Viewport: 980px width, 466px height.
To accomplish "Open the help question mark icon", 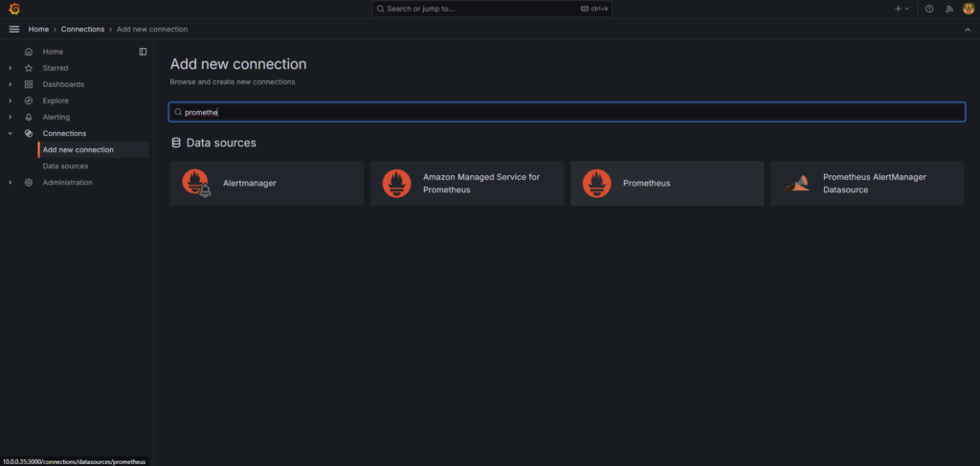I will [929, 9].
